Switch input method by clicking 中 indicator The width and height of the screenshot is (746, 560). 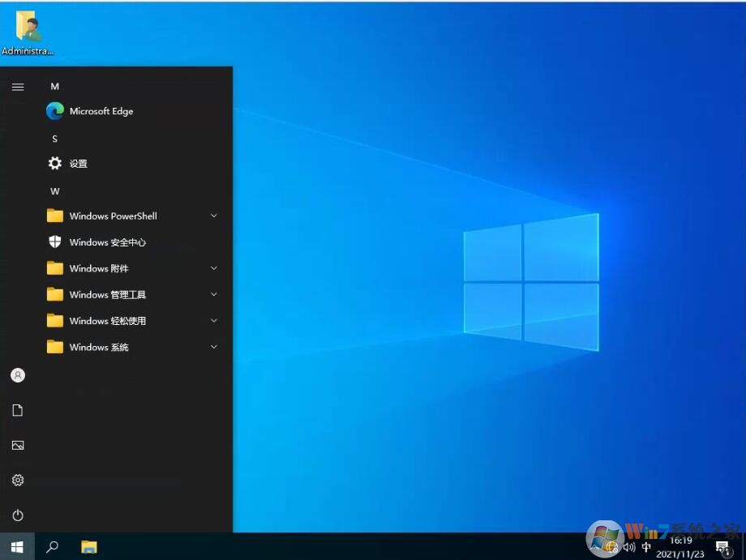click(646, 546)
